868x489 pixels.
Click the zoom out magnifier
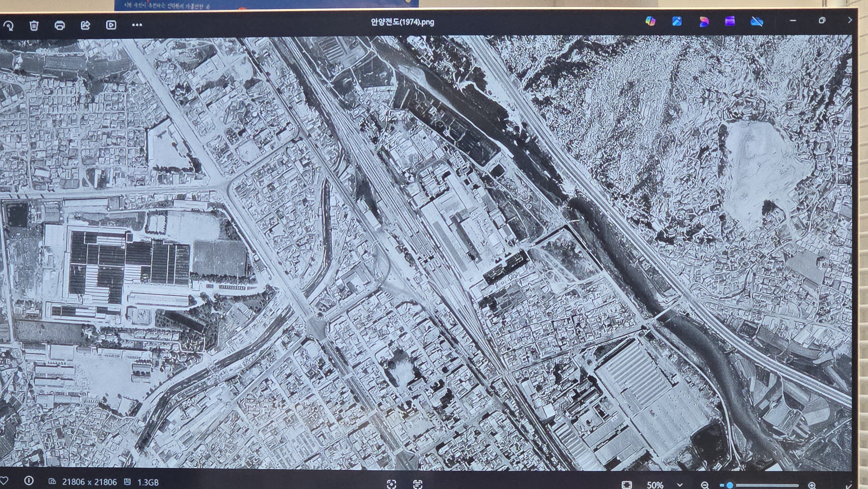(x=705, y=485)
